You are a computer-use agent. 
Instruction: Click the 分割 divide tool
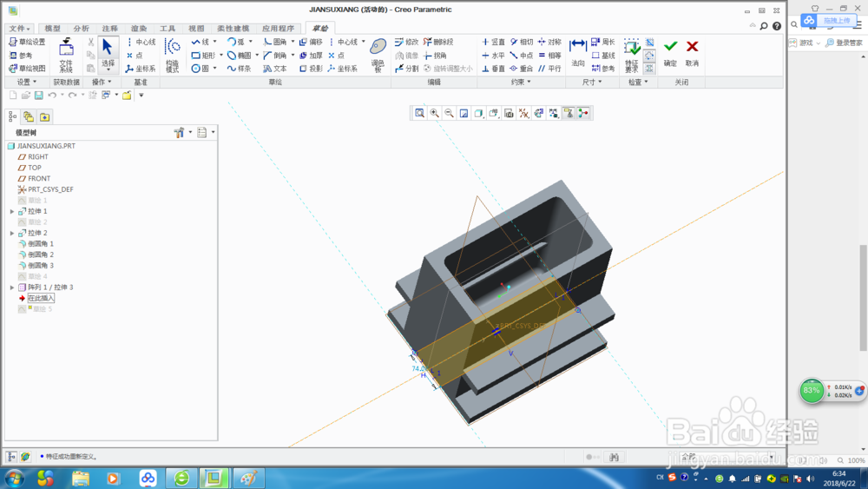[407, 69]
